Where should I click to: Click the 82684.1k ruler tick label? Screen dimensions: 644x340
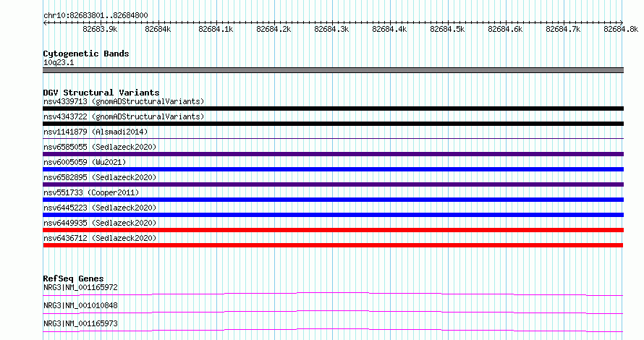pyautogui.click(x=216, y=29)
